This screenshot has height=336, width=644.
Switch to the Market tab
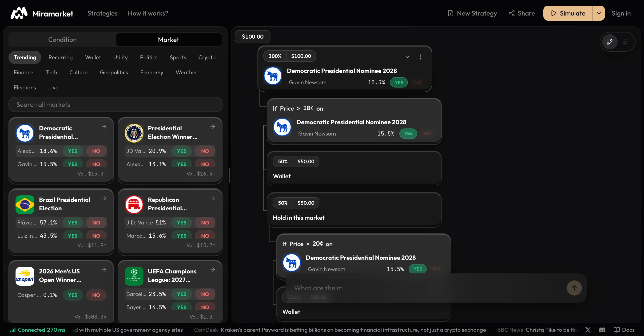pyautogui.click(x=168, y=40)
